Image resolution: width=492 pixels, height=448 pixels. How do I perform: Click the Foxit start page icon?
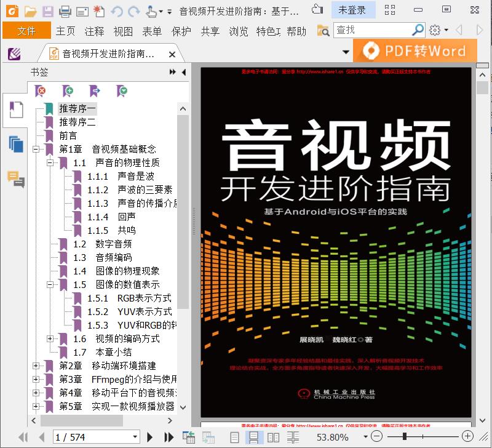tap(14, 54)
